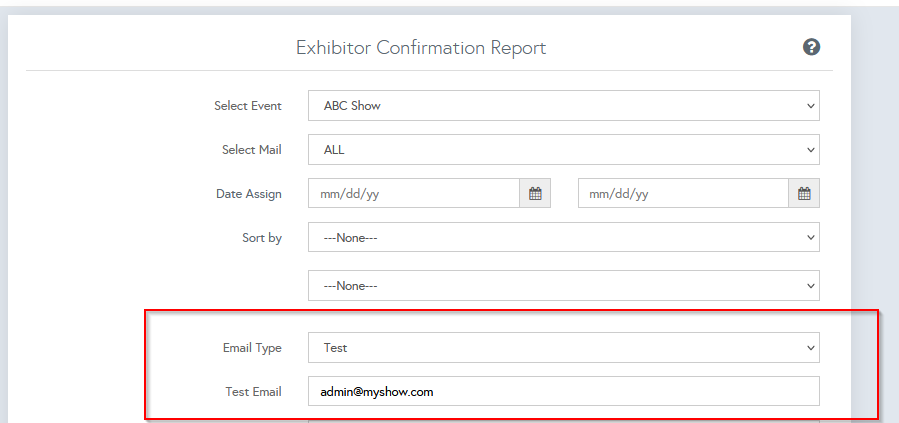This screenshot has width=899, height=423.
Task: Open calendar picker for first Date Assign field
Action: (x=535, y=194)
